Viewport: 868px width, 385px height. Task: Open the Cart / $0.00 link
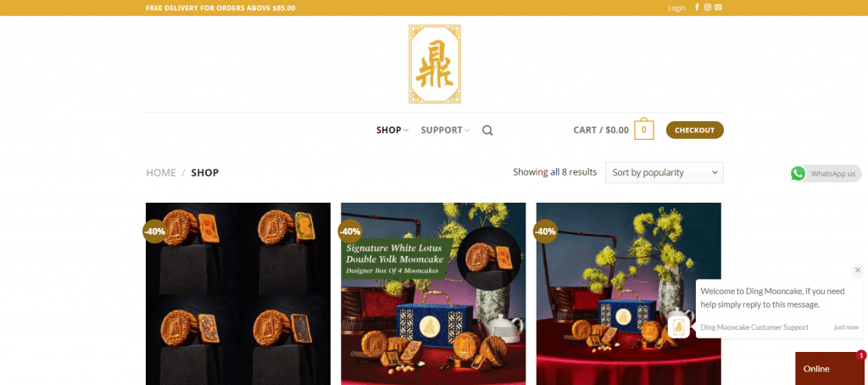[601, 131]
